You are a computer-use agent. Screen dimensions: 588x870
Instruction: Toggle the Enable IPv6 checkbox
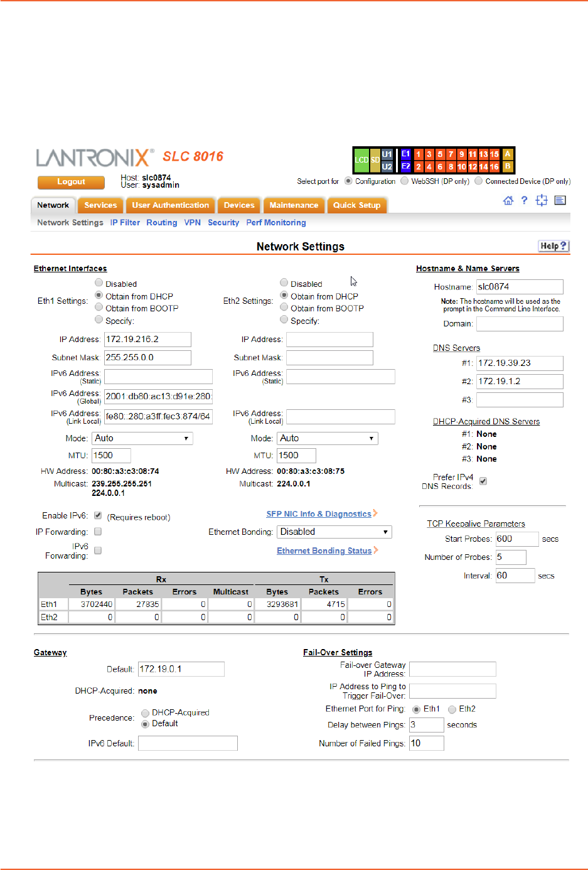98,515
